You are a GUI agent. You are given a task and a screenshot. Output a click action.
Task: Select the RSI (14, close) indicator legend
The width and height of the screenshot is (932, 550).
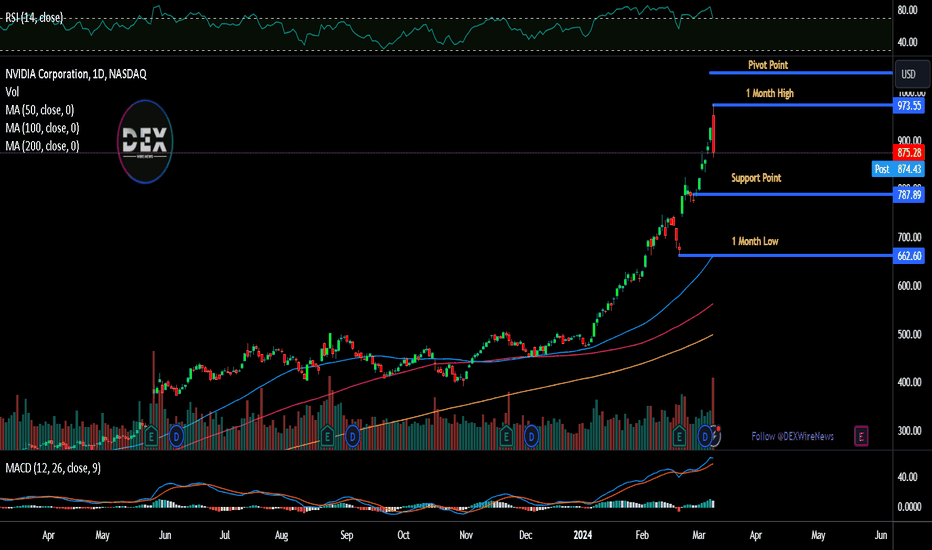pos(34,18)
